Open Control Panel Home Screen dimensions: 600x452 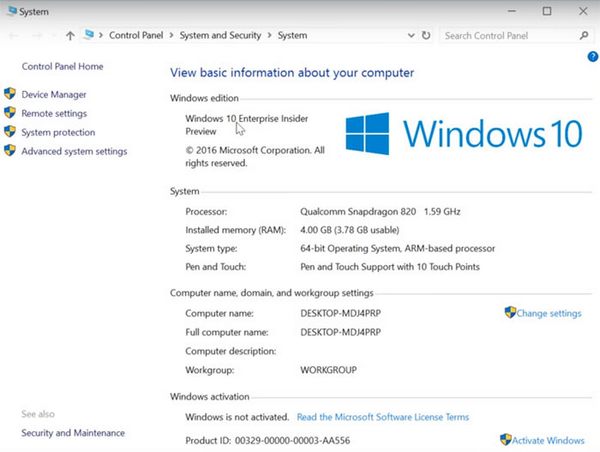click(62, 66)
